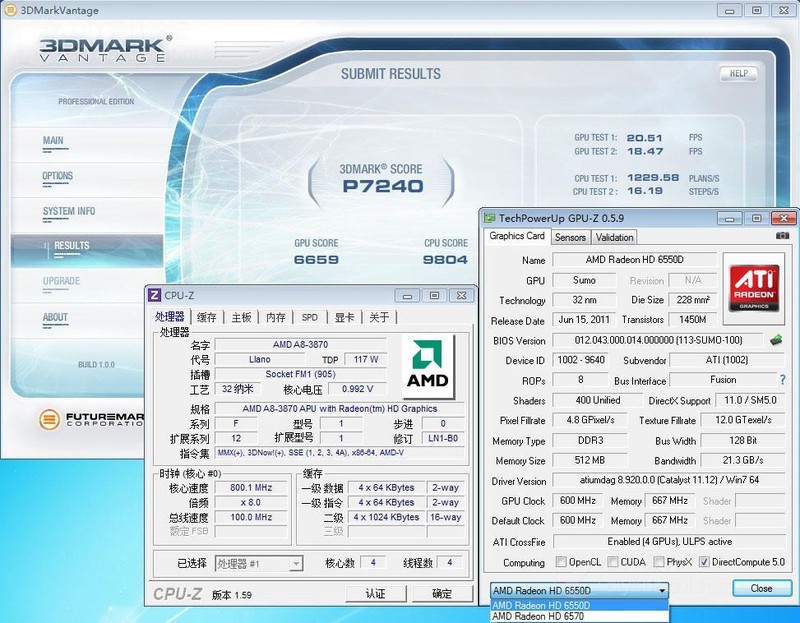
Task: Click the Release Date Jun 15, 2011 value
Action: [x=584, y=320]
